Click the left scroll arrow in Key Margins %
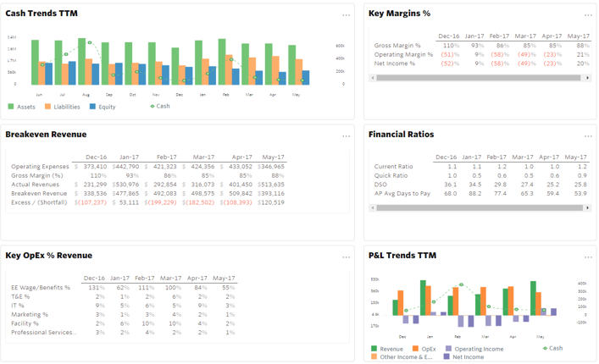 [373, 78]
